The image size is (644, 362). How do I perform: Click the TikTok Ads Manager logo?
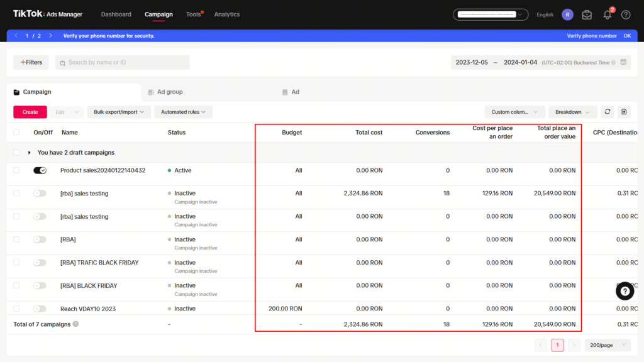click(48, 14)
